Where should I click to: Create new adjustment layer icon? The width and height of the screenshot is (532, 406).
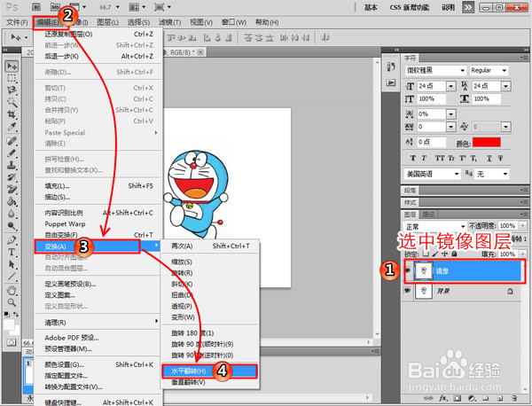tap(472, 397)
